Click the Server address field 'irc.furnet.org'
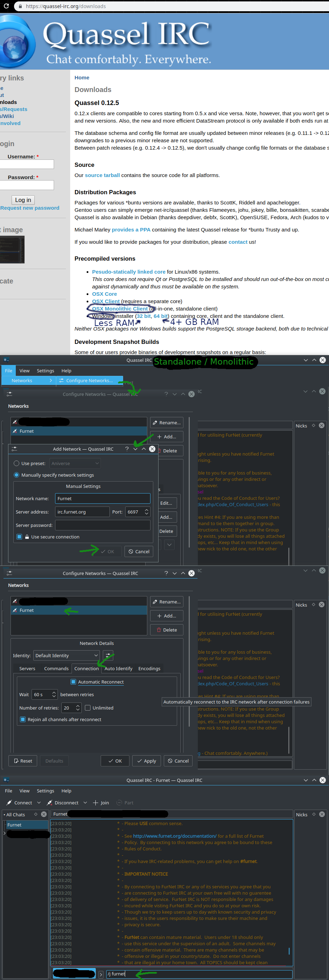 tap(82, 512)
